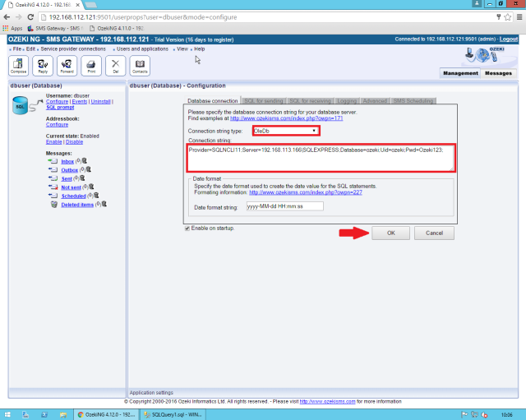Open the SQL prompt link
Viewport: 526px width, 420px height.
(60, 108)
